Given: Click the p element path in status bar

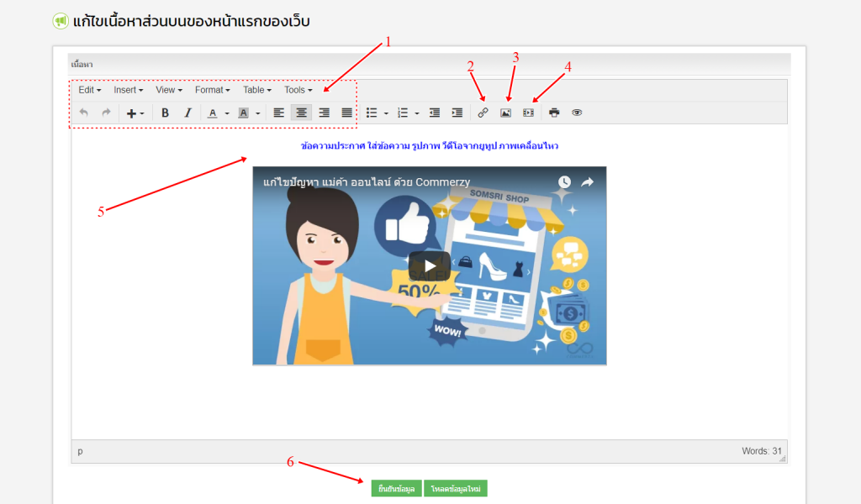Looking at the screenshot, I should tap(80, 451).
